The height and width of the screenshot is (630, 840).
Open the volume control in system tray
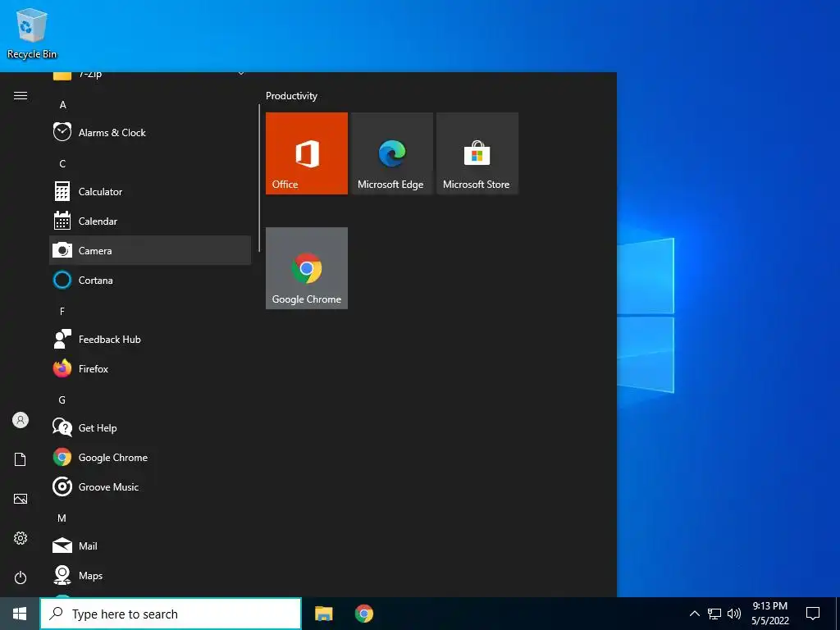click(734, 614)
